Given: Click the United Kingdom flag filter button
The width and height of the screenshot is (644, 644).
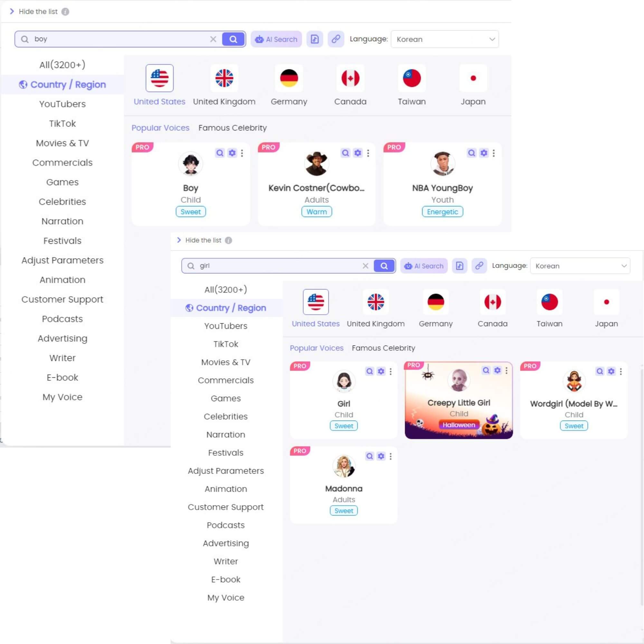Looking at the screenshot, I should click(224, 77).
